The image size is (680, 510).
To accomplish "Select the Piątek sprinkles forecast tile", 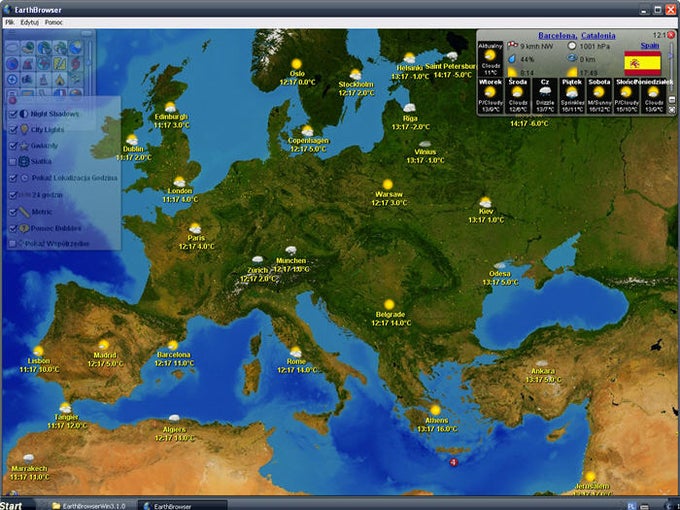I will click(572, 95).
